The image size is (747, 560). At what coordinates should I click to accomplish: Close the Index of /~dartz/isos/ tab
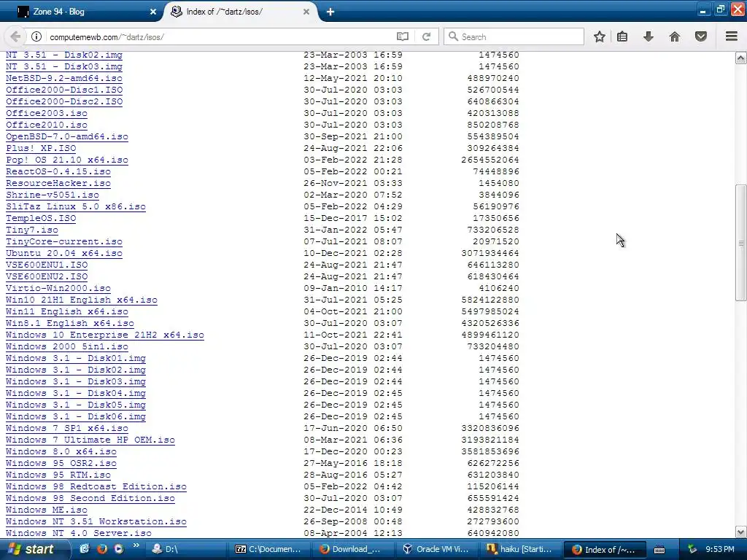306,12
